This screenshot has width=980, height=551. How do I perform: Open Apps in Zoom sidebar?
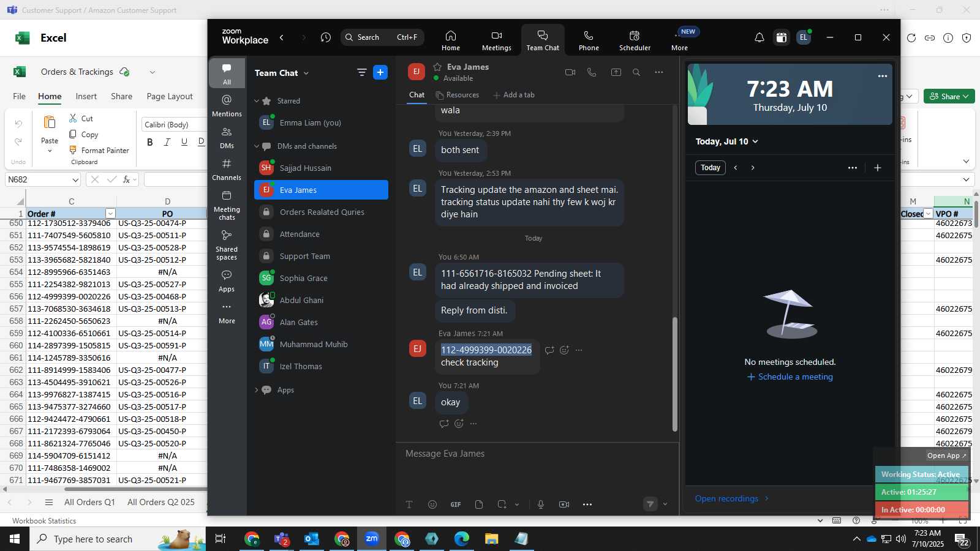tap(227, 281)
